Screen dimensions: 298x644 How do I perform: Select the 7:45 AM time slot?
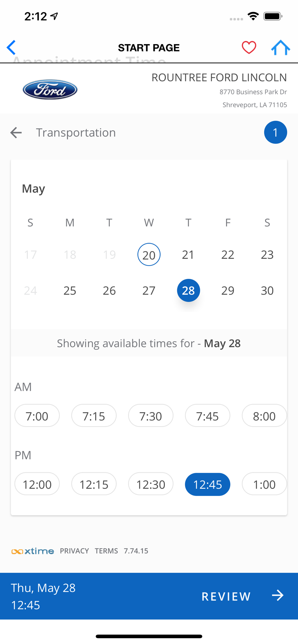(x=207, y=416)
